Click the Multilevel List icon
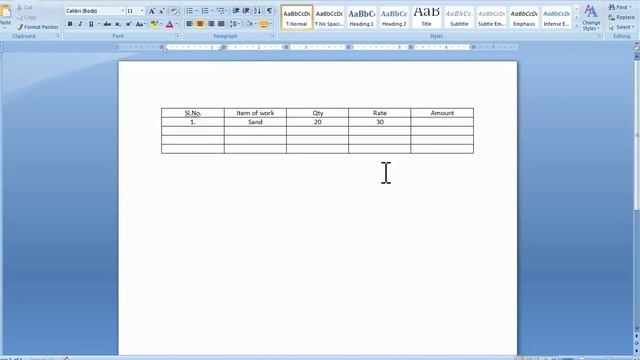The height and width of the screenshot is (360, 640). pyautogui.click(x=221, y=11)
